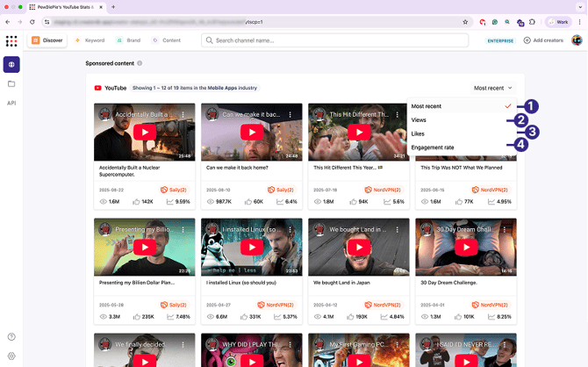588x367 pixels.
Task: Open three-dot menu on Nuclear Supercomputer video
Action: 183,114
